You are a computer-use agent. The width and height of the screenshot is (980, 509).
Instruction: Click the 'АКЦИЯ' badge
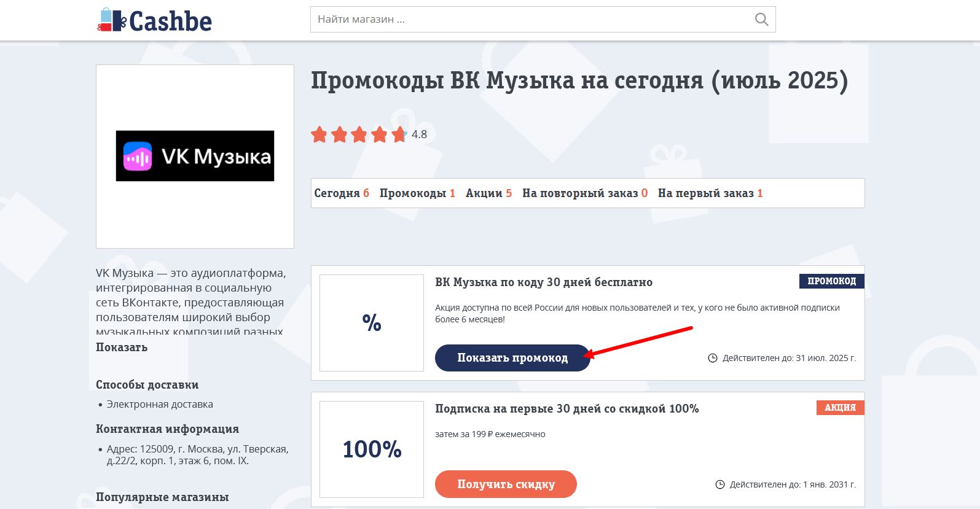point(841,408)
